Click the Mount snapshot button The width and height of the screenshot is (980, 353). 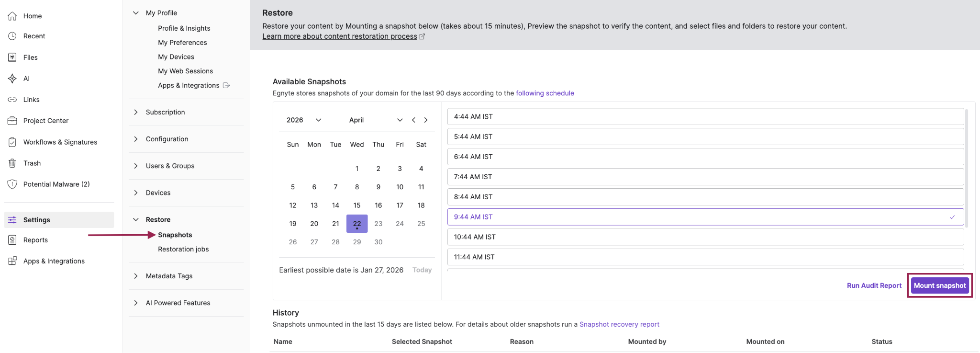coord(939,285)
